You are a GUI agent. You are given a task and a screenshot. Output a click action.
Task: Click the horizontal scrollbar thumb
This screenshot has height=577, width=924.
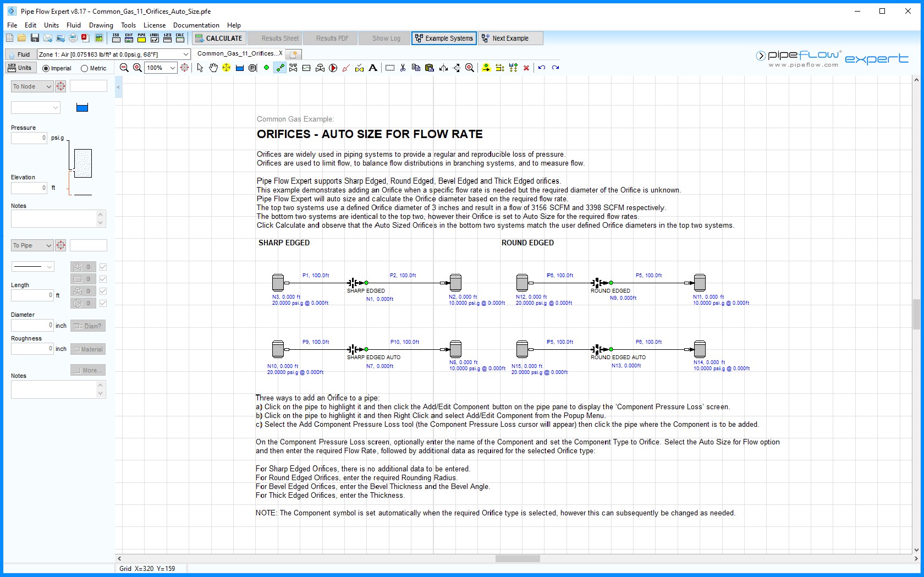click(x=518, y=558)
